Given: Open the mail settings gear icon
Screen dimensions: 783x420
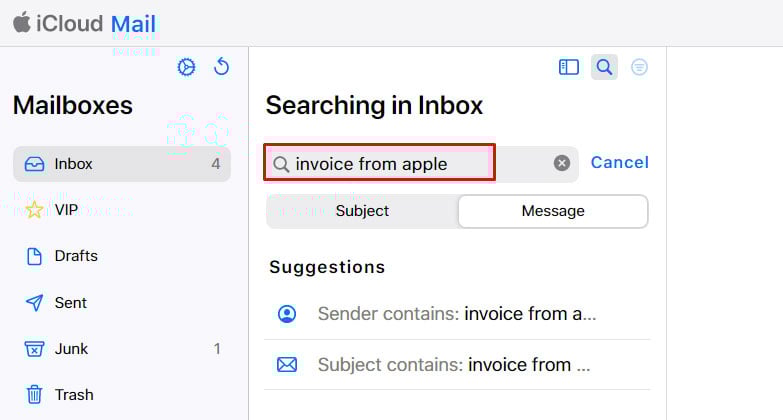Looking at the screenshot, I should pos(186,67).
